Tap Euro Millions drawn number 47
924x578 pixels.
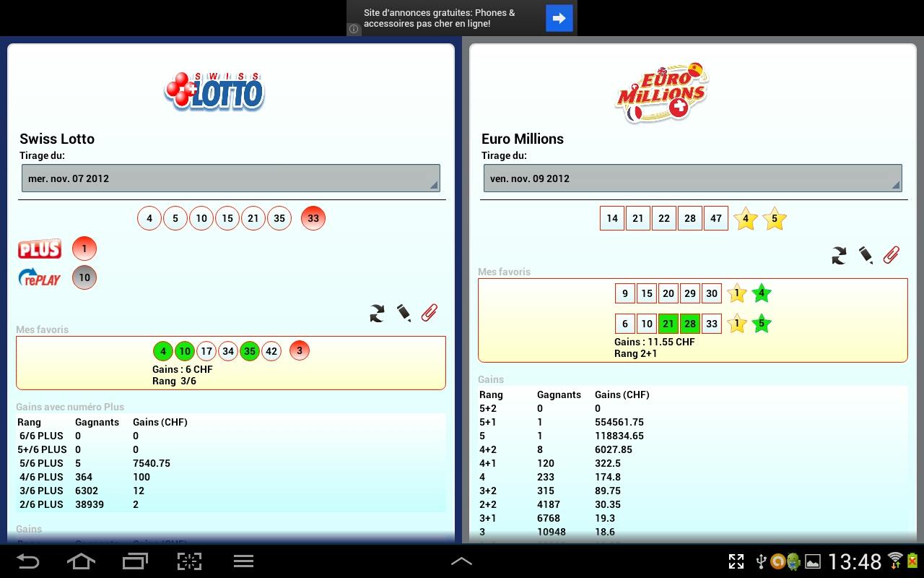coord(716,218)
